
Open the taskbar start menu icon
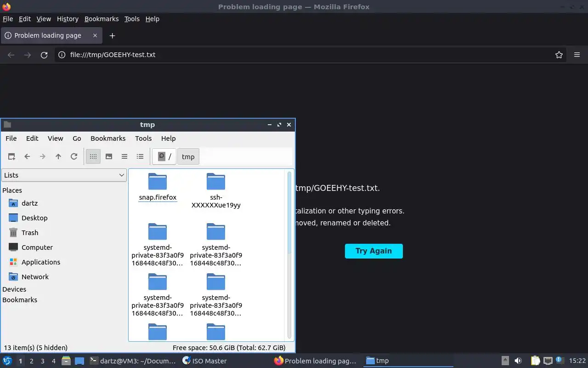[x=7, y=361]
